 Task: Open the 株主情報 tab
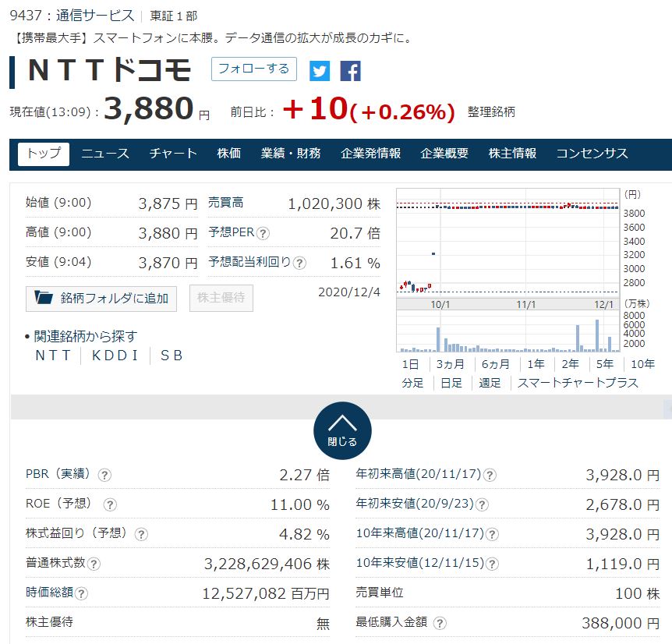[512, 154]
